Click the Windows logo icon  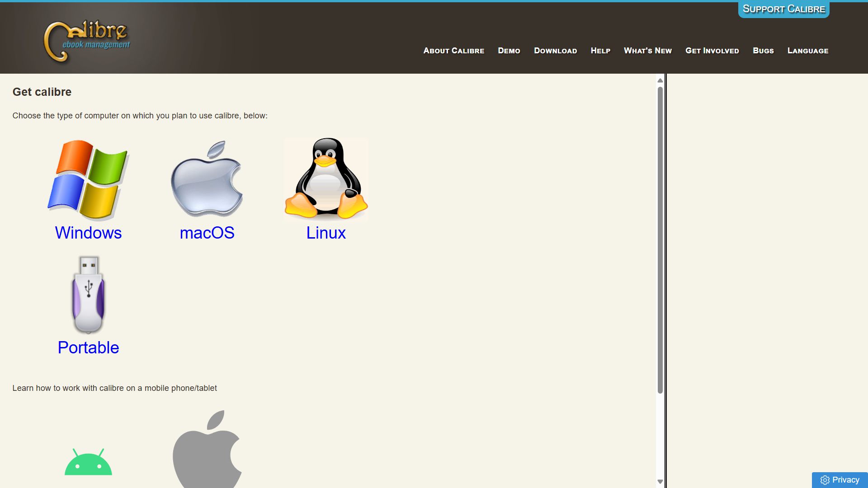(x=88, y=179)
